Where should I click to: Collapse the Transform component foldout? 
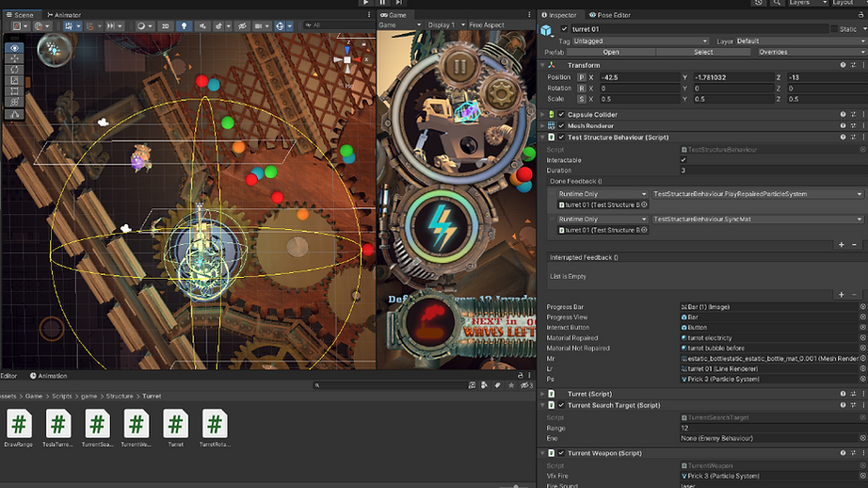pyautogui.click(x=542, y=65)
